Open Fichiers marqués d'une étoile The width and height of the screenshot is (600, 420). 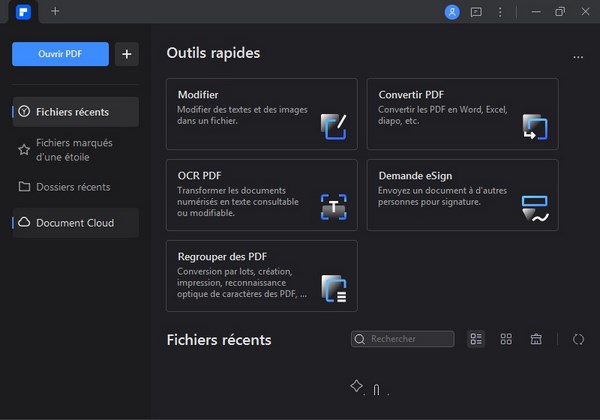(x=76, y=149)
